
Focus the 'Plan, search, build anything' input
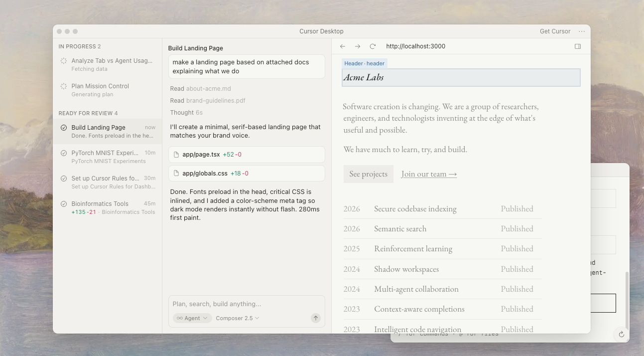pos(247,304)
